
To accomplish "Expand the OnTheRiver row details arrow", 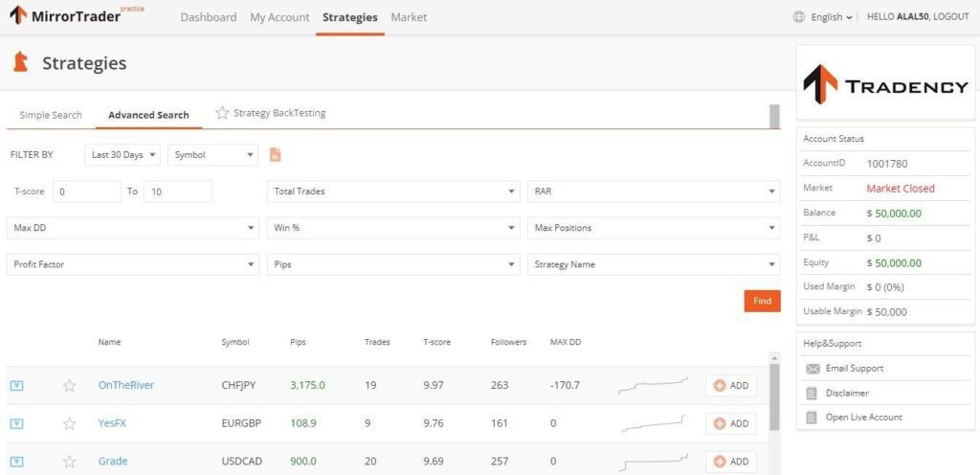I will click(x=16, y=386).
